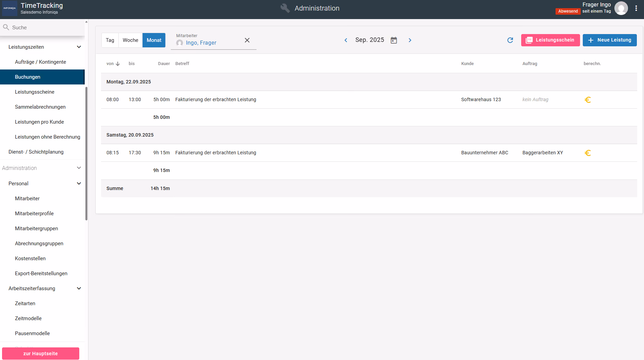The image size is (644, 360).
Task: Sort by the von column arrow
Action: coord(118,64)
